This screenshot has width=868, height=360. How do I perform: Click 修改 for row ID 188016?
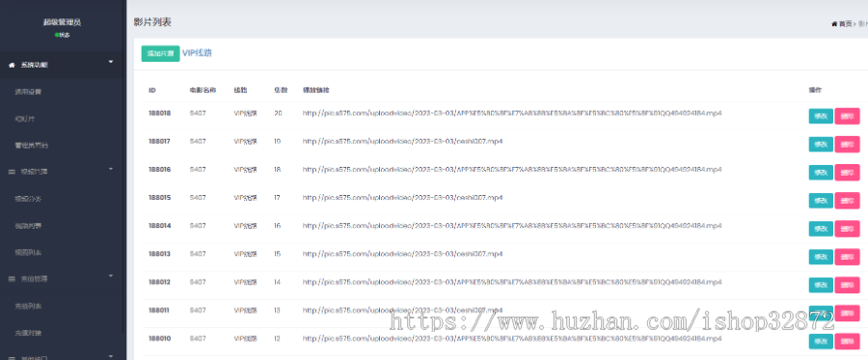point(821,172)
